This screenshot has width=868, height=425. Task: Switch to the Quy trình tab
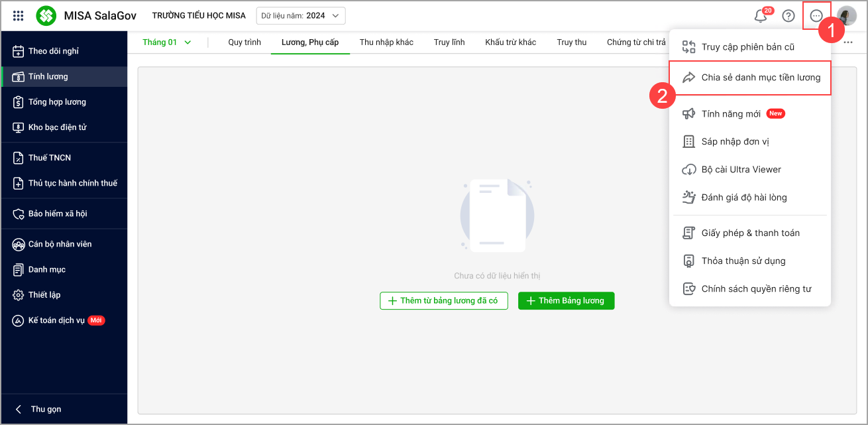[244, 42]
